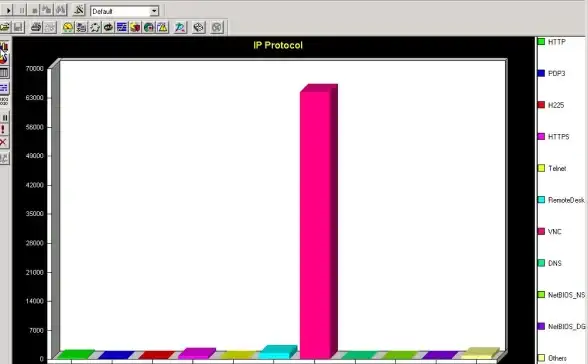Image resolution: width=588 pixels, height=364 pixels.
Task: Click the HTTP green legend swatch
Action: pyautogui.click(x=541, y=42)
